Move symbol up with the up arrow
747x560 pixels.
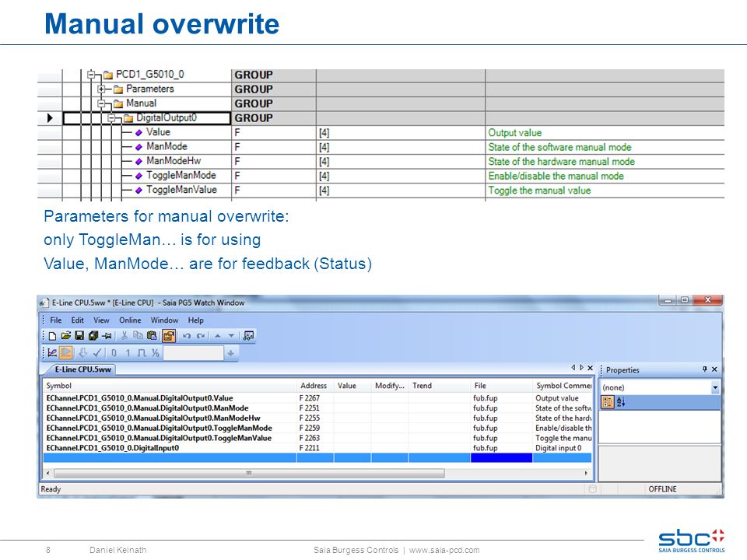218,336
